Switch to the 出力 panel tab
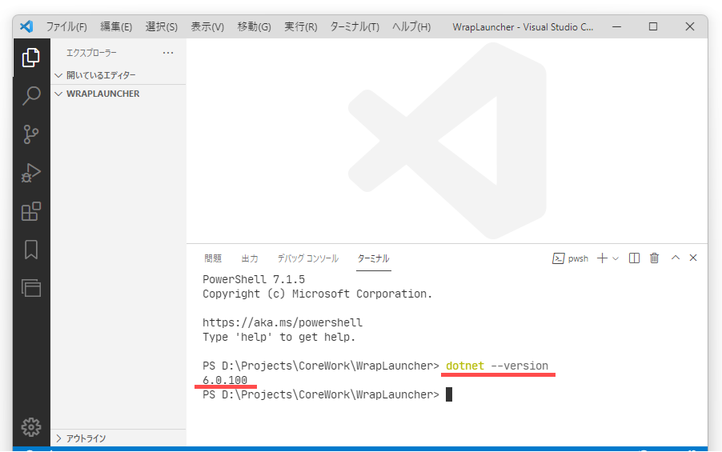 [250, 259]
